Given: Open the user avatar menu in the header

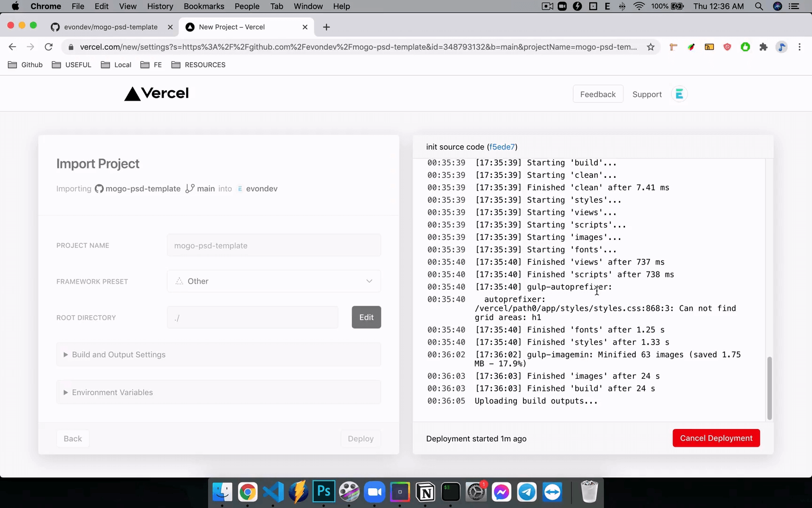Looking at the screenshot, I should (679, 94).
